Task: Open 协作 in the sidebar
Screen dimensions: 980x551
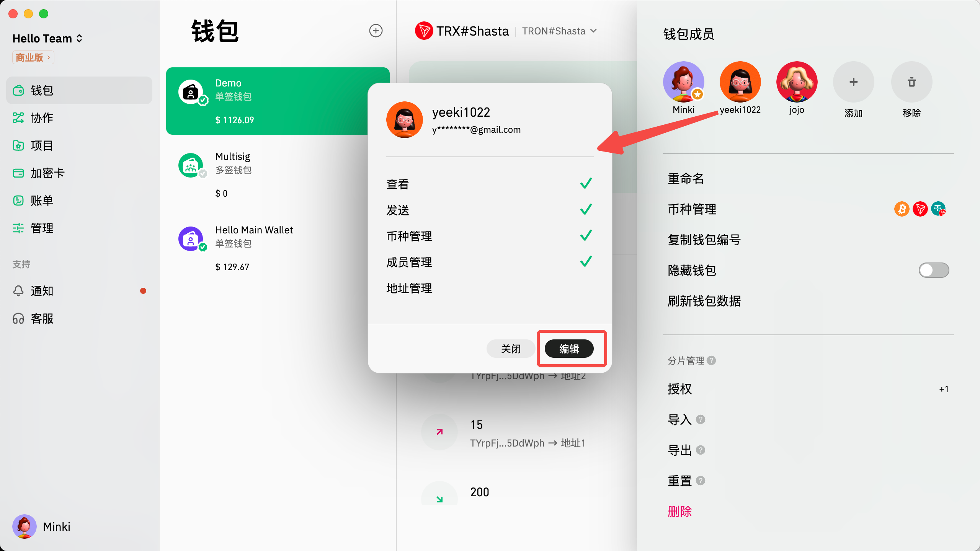Action: coord(42,118)
